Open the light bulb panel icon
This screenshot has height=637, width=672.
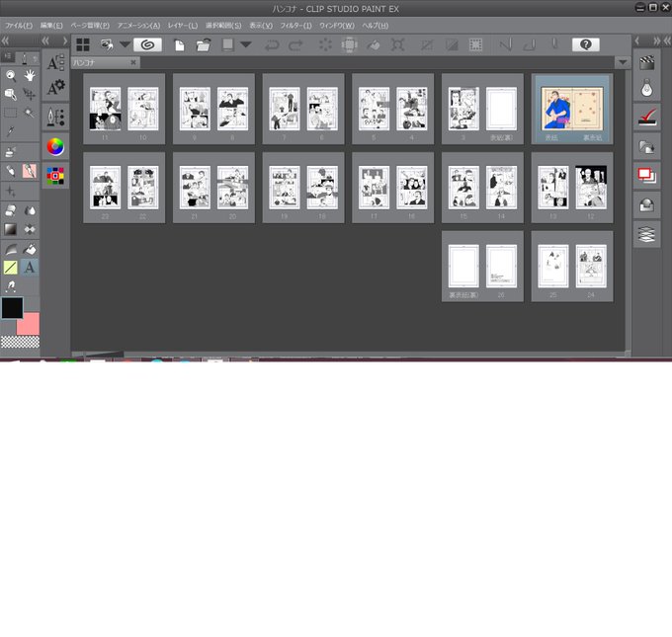tap(646, 88)
